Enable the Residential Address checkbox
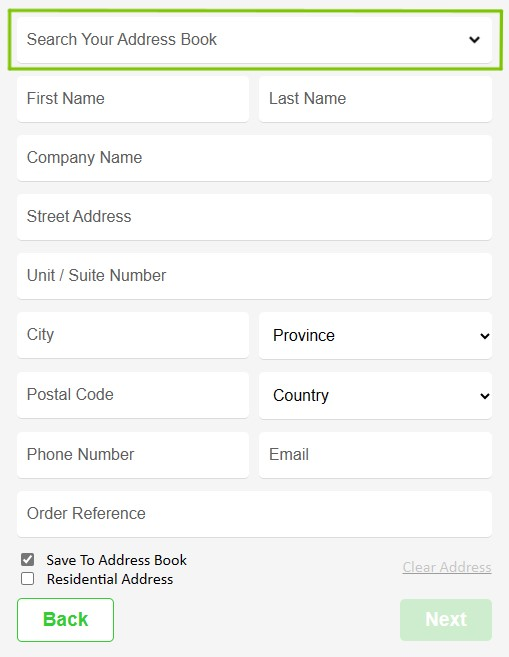This screenshot has width=509, height=657. pyautogui.click(x=28, y=579)
